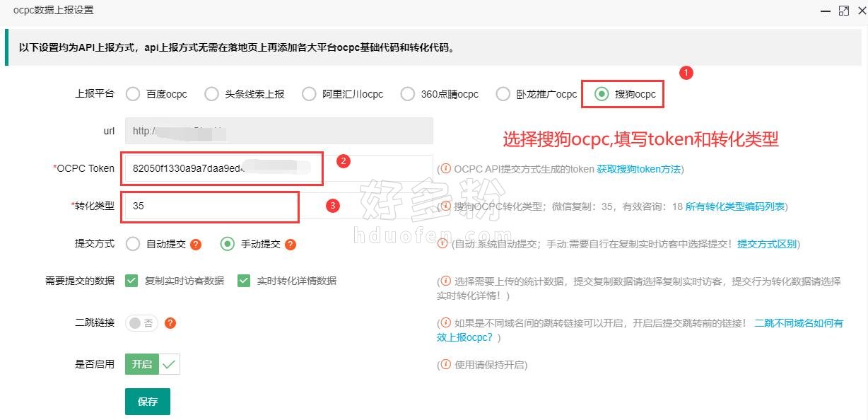Close the ocpc数据上报设置 dialog

(x=861, y=11)
